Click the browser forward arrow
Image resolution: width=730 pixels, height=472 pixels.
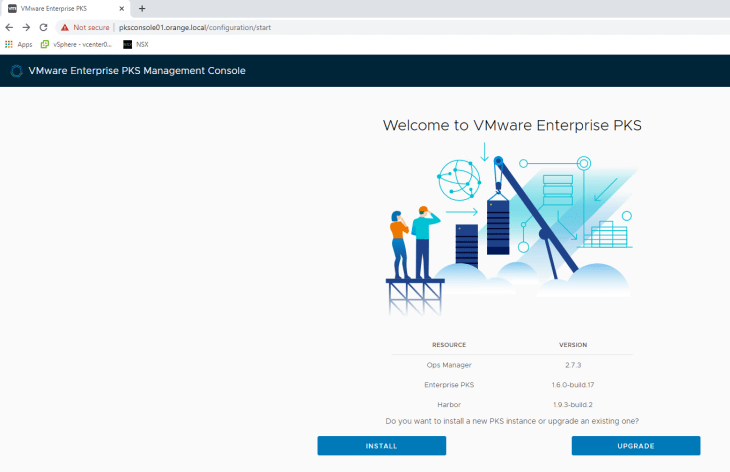pos(26,27)
